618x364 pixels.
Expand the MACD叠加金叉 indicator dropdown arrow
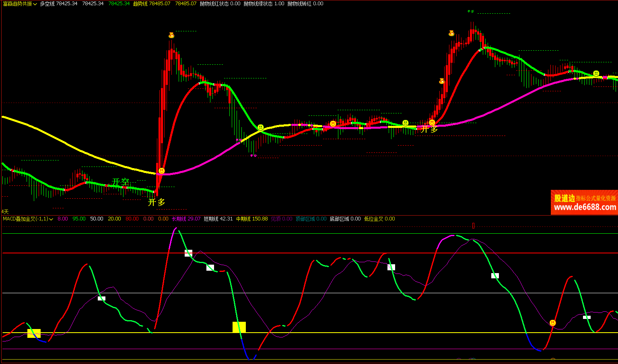(51, 219)
